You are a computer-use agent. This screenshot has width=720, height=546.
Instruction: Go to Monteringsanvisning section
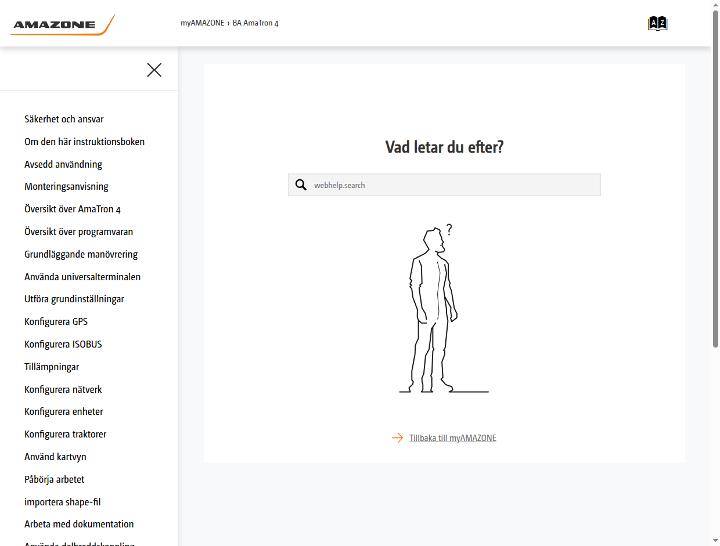point(66,186)
